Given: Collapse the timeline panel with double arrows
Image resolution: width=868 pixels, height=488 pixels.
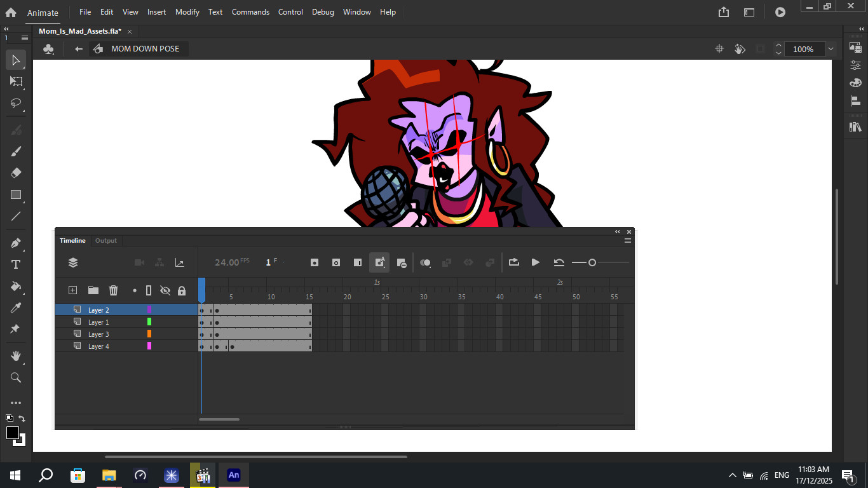Looking at the screenshot, I should [x=617, y=232].
